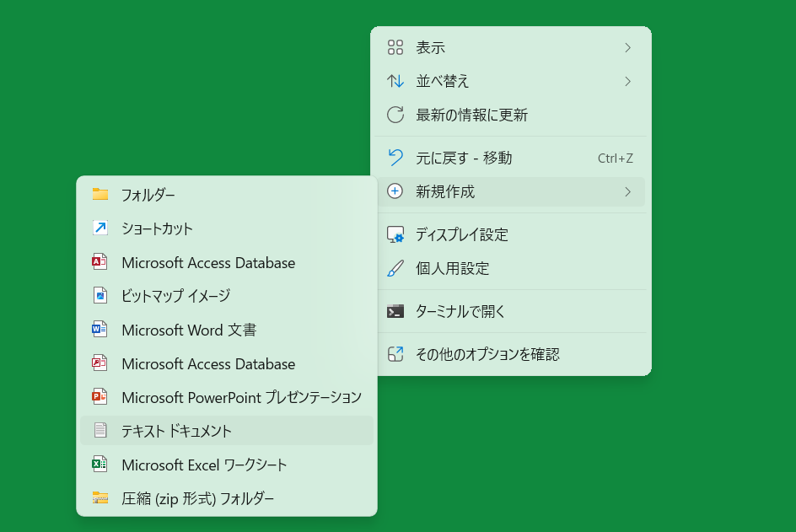Click the Microsoft Excel ワークシート icon
Screen dimensions: 796x532
coord(100,465)
